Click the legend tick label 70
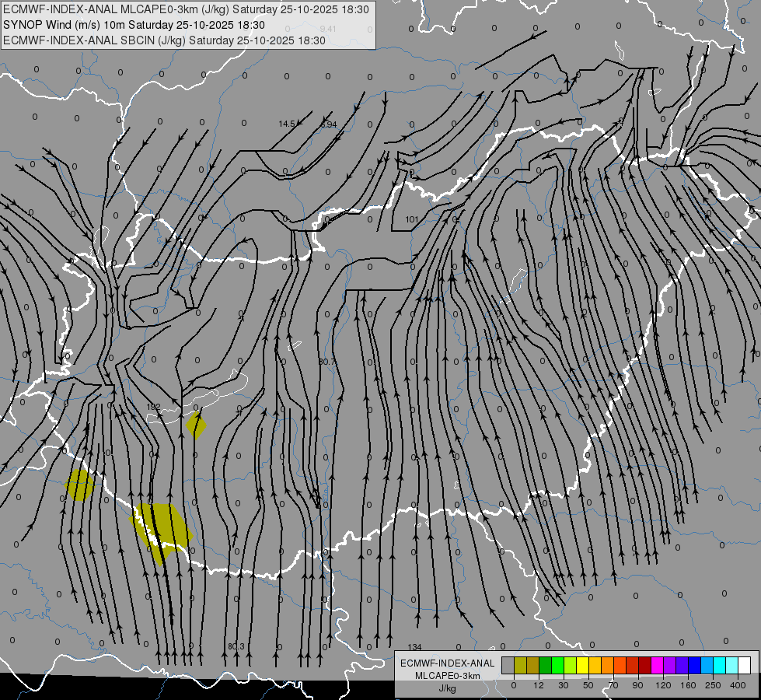761x700 pixels. pos(613,685)
